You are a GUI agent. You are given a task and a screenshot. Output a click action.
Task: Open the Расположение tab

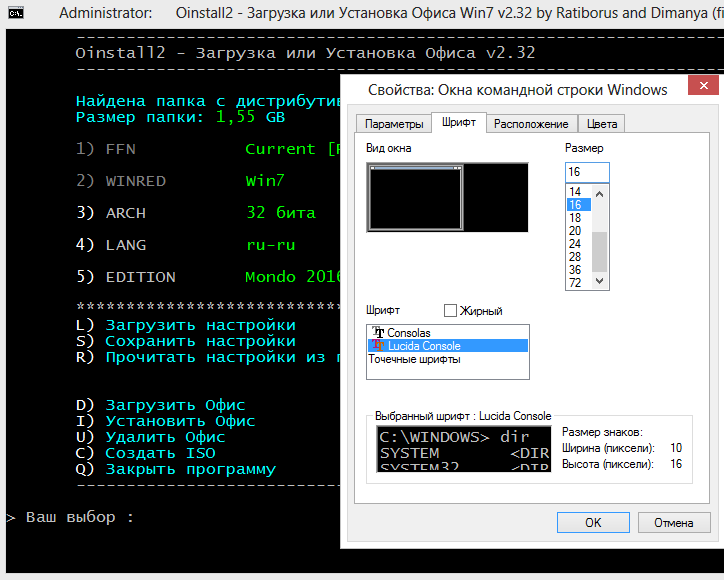click(x=531, y=124)
